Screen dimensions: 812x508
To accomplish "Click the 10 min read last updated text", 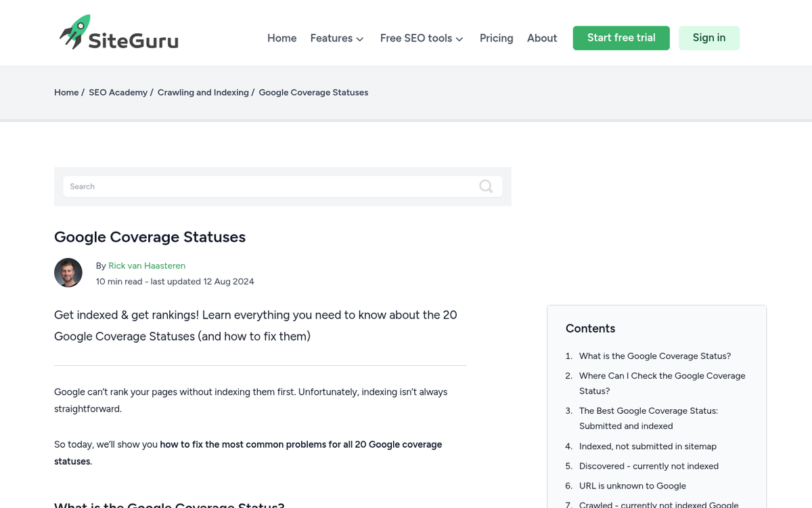I will (x=175, y=281).
